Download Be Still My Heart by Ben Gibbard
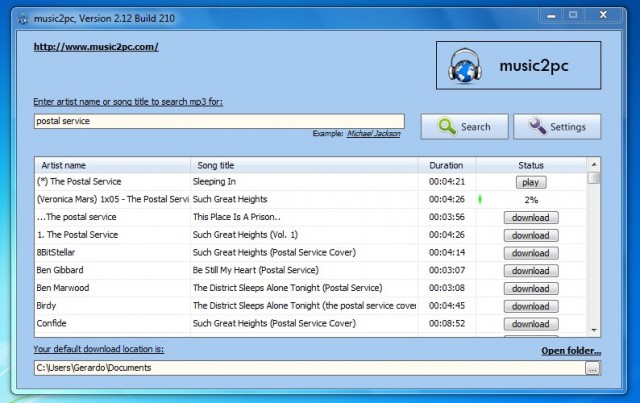The width and height of the screenshot is (640, 403). click(x=531, y=271)
